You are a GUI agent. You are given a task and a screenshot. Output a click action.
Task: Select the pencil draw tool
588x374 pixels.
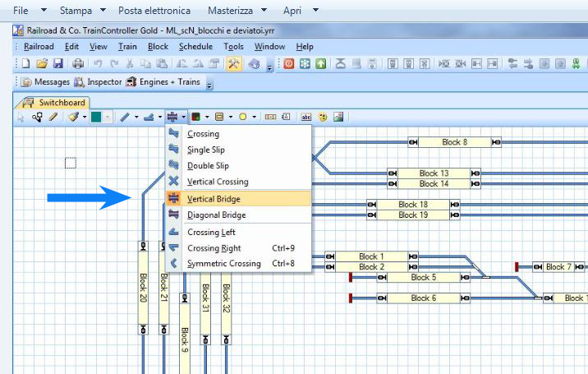click(x=54, y=118)
